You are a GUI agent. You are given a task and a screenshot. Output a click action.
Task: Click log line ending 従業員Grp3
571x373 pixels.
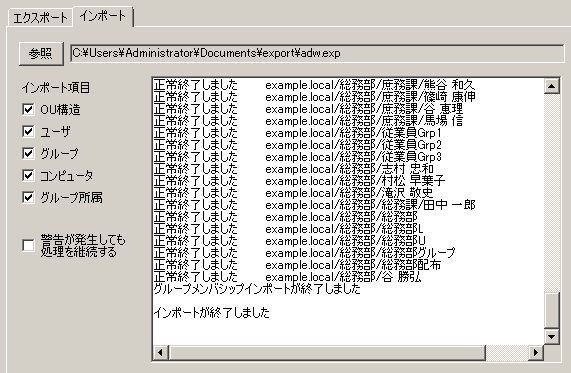pos(298,157)
